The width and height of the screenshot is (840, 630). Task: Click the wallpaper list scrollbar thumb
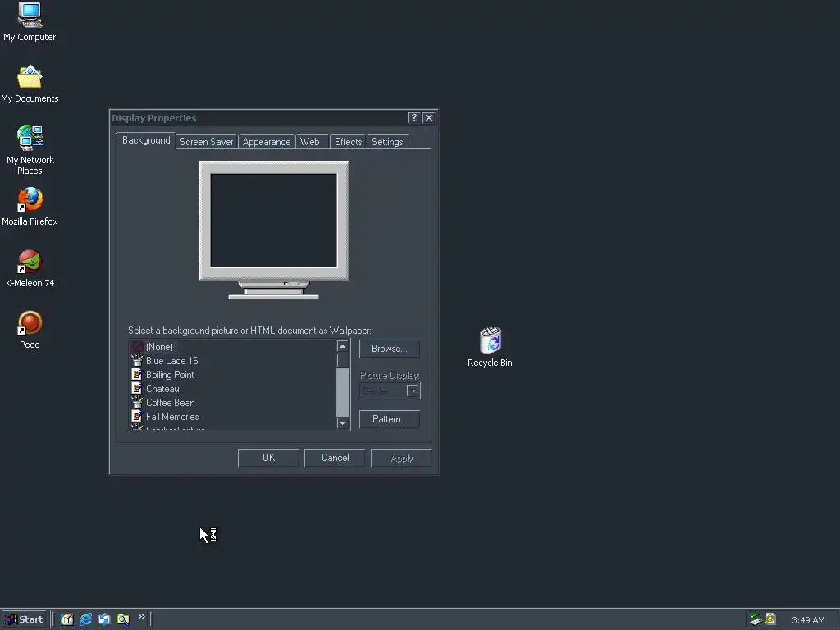coord(343,360)
